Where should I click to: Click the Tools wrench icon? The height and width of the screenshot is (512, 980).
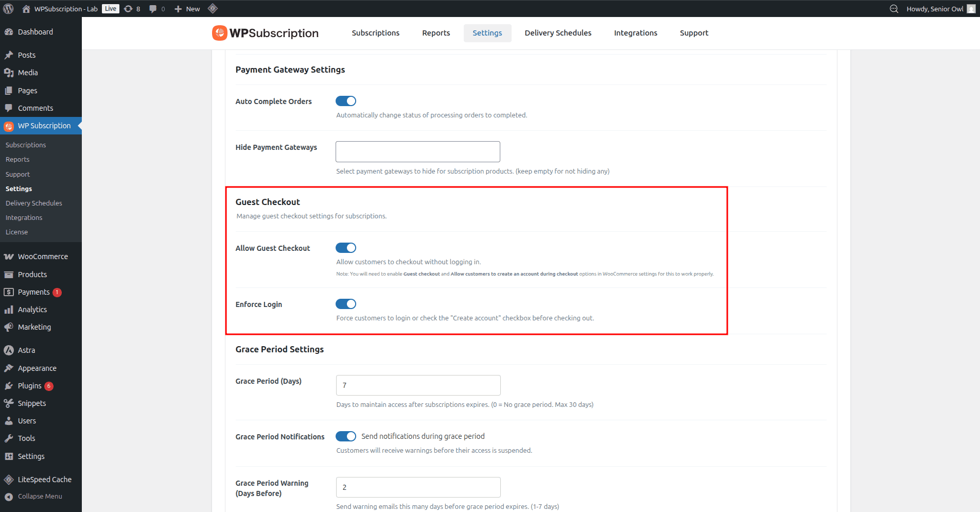click(x=9, y=438)
